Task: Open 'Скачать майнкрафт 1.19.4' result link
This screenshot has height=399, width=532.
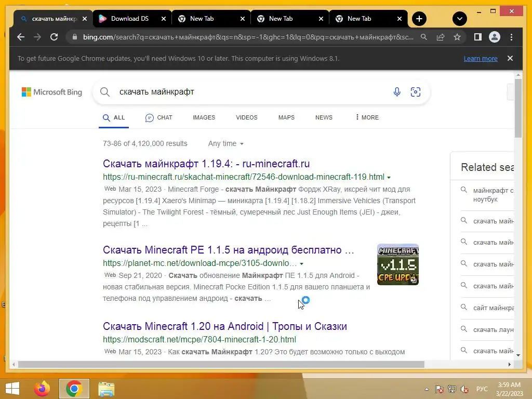Action: [x=206, y=164]
